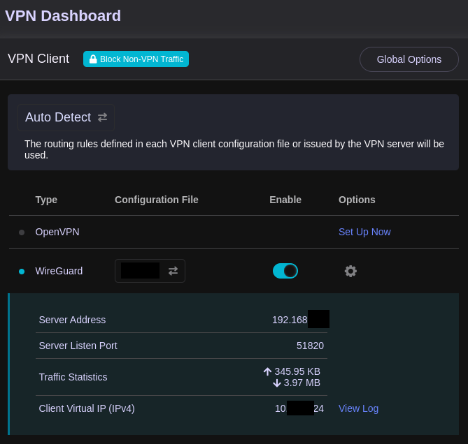Click the upload arrow in Traffic Statistics
Viewport: 468px width, 444px height.
click(x=267, y=371)
